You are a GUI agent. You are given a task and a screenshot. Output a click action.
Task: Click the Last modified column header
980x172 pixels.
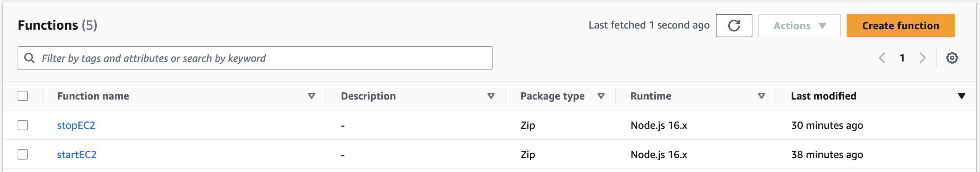coord(823,96)
